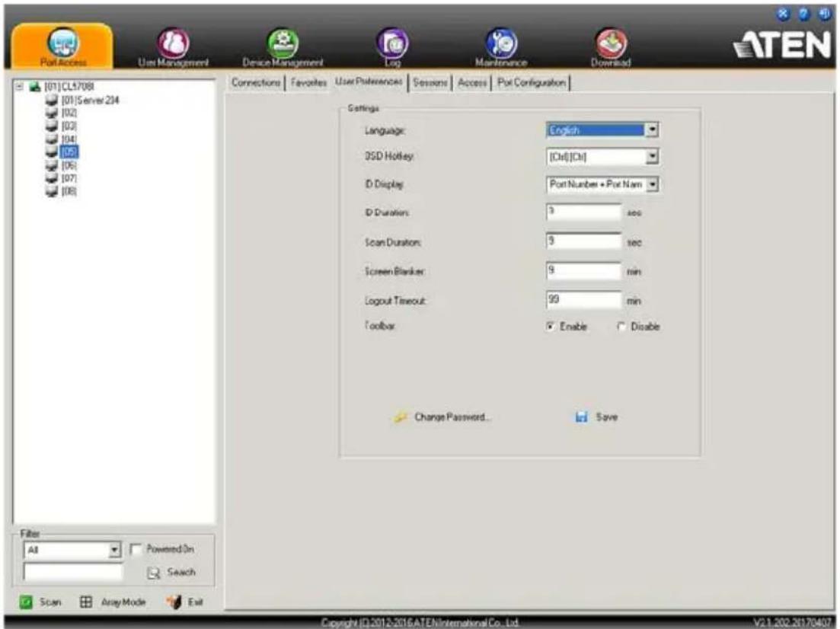Screen dimensions: 840x629
Task: Click the port icon beside [08]
Action: pos(52,190)
